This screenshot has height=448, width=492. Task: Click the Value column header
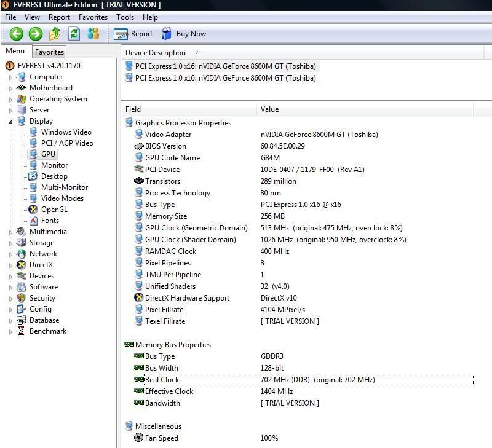click(x=269, y=109)
